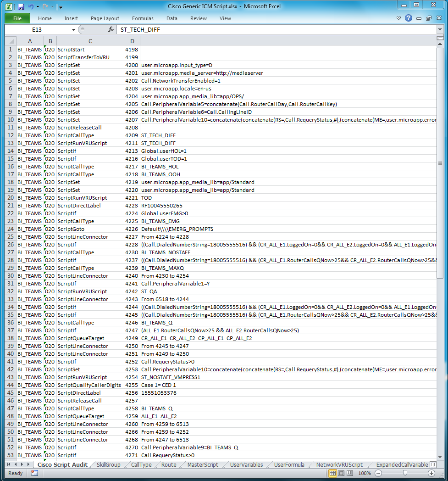Click the workbook Restore Window icon
448x481 pixels.
pos(429,18)
